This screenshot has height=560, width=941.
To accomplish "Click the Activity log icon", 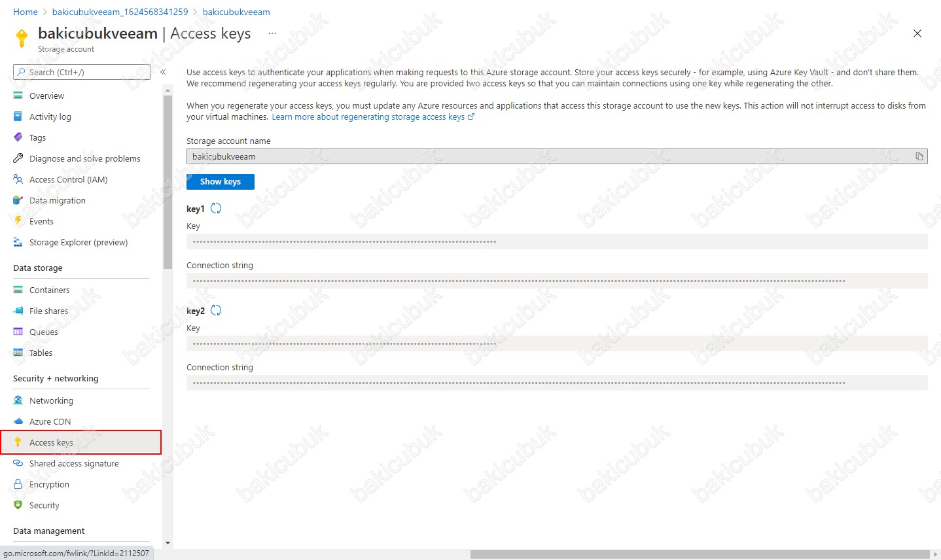I will pyautogui.click(x=18, y=116).
